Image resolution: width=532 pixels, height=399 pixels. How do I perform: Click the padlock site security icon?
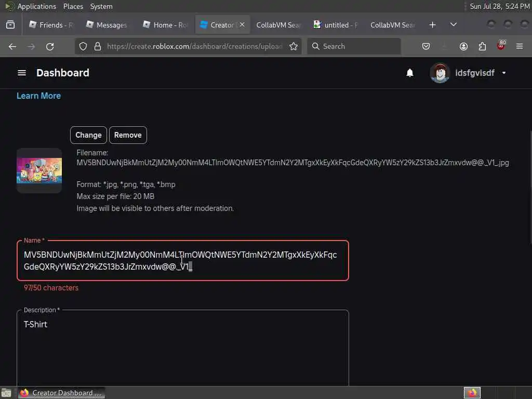(x=98, y=46)
